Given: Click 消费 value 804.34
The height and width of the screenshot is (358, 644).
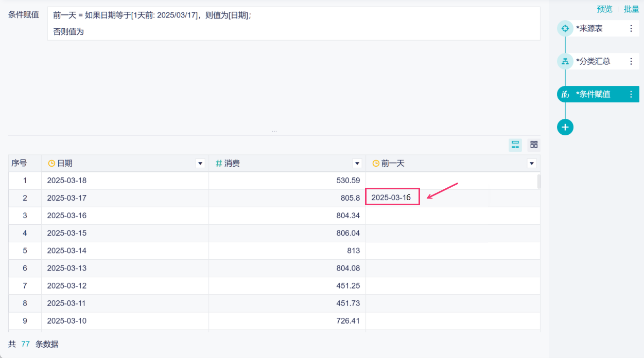Looking at the screenshot, I should point(348,216).
